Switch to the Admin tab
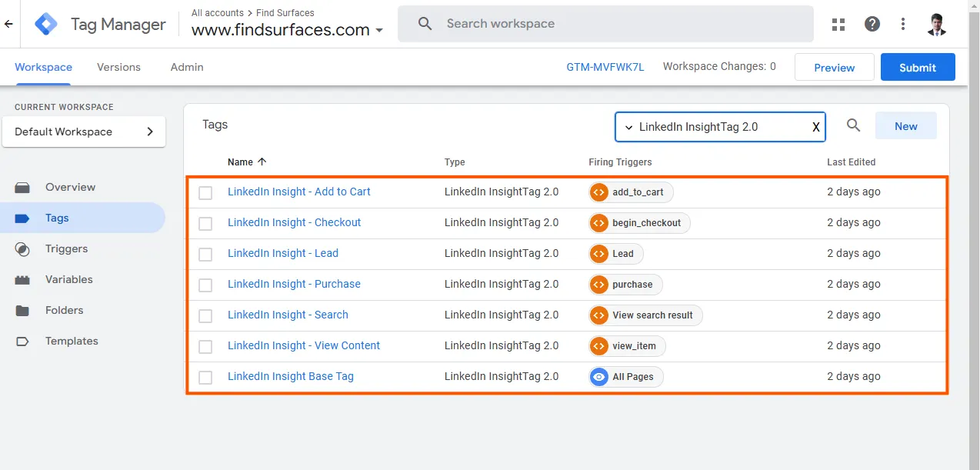The height and width of the screenshot is (470, 980). [187, 67]
